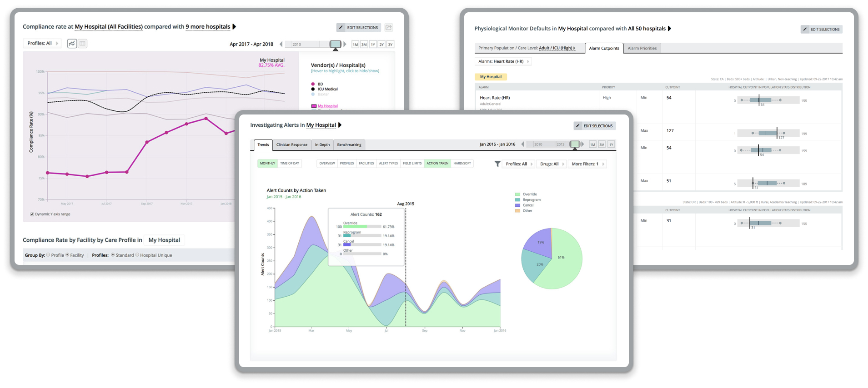Open the Clinician Response tab
The image size is (868, 388).
292,145
